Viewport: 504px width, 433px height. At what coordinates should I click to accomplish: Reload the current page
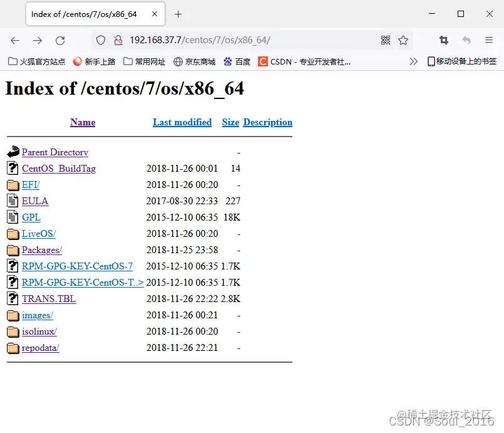click(x=60, y=40)
